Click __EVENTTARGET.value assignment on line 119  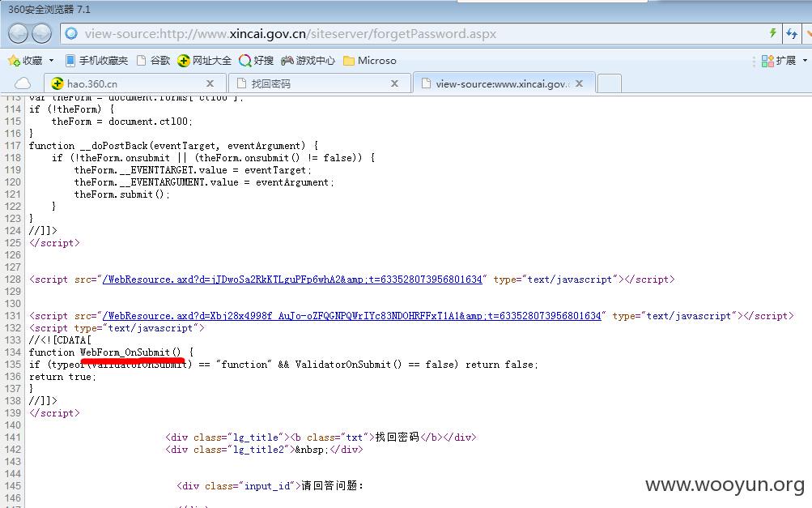tap(193, 170)
